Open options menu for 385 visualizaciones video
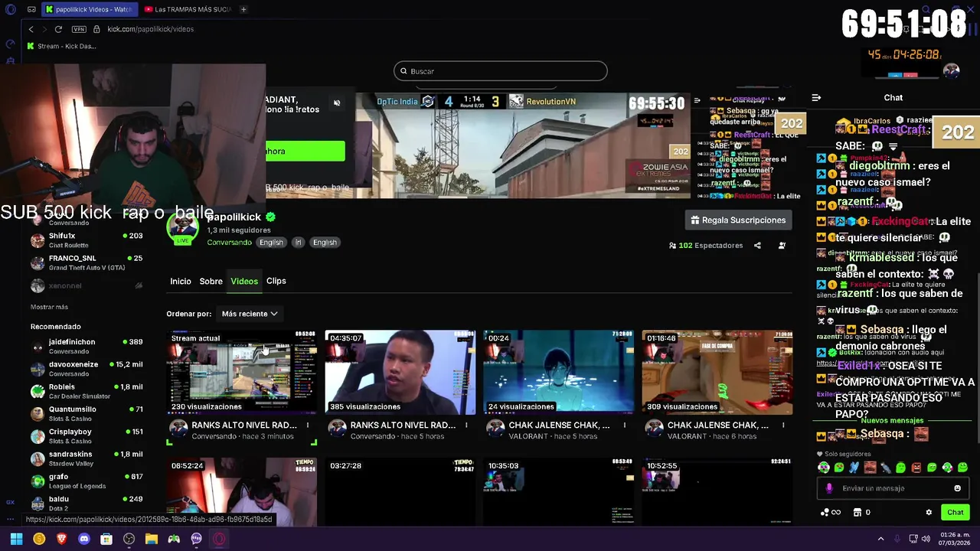This screenshot has height=551, width=980. [x=466, y=425]
